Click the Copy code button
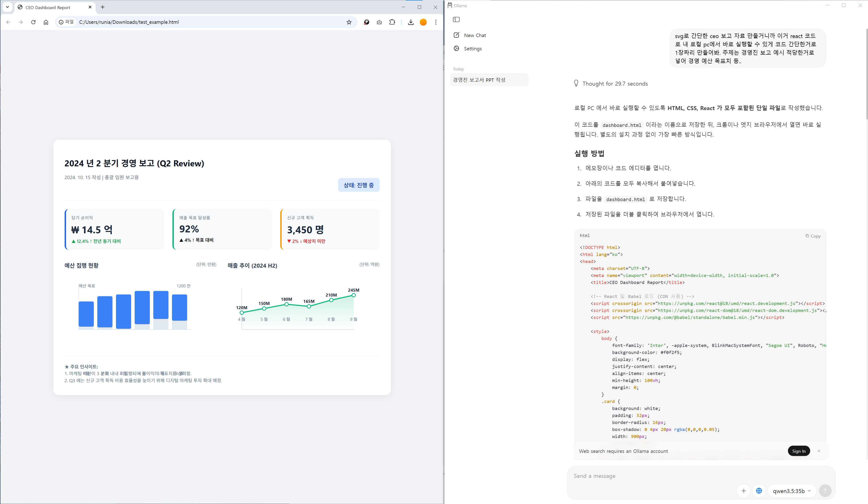Screen dimensions: 868x504 (813, 236)
